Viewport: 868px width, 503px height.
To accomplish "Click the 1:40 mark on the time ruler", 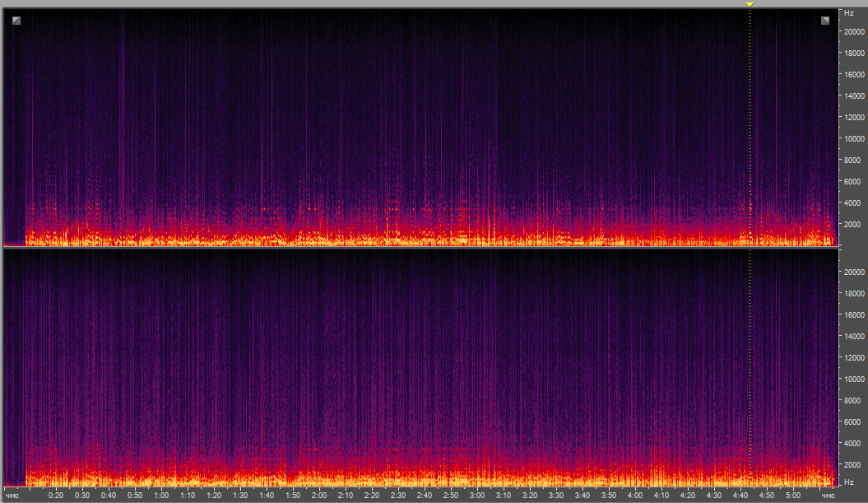I will click(267, 496).
